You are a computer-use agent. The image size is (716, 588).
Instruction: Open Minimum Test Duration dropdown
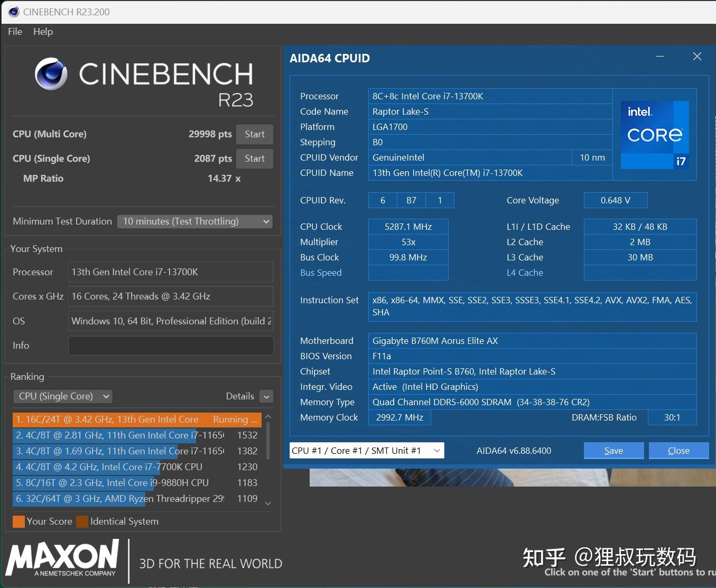195,221
